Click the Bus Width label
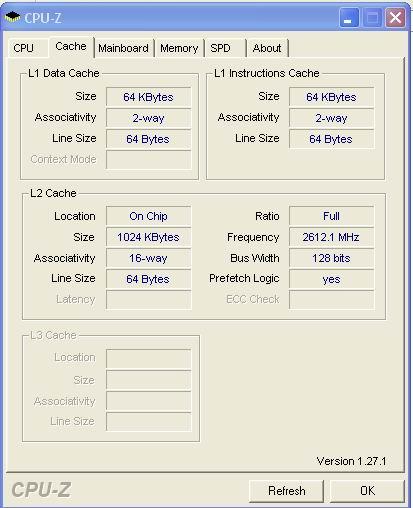 tap(255, 258)
